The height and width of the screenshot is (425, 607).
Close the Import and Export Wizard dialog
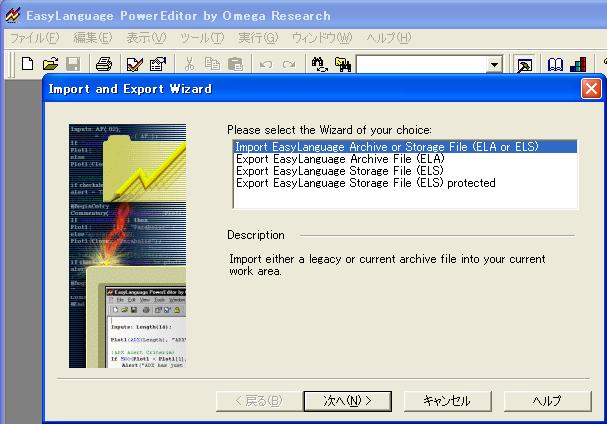point(591,89)
